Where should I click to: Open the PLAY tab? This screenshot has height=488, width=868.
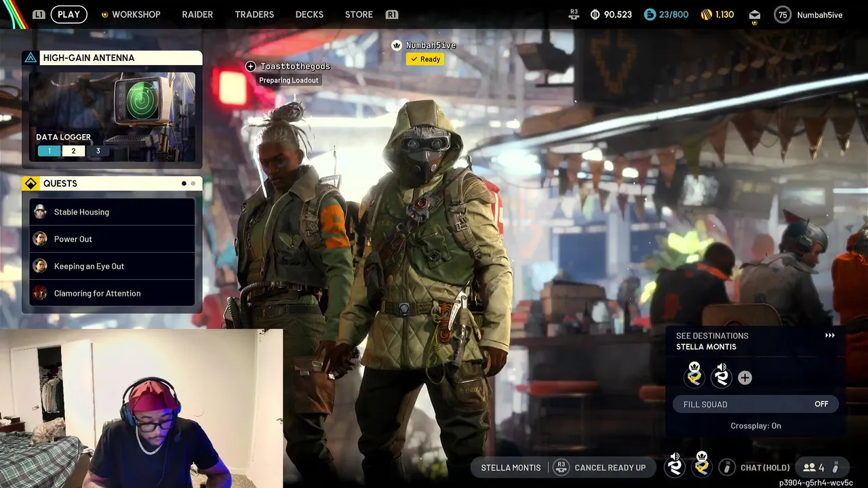68,14
